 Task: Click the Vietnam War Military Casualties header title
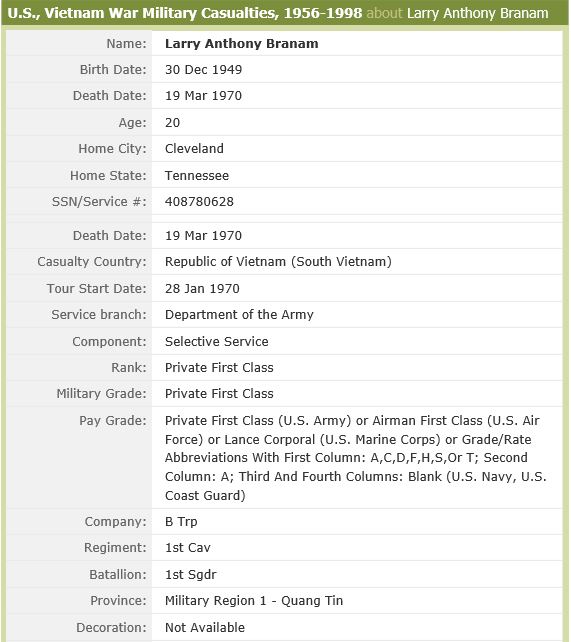tap(185, 13)
